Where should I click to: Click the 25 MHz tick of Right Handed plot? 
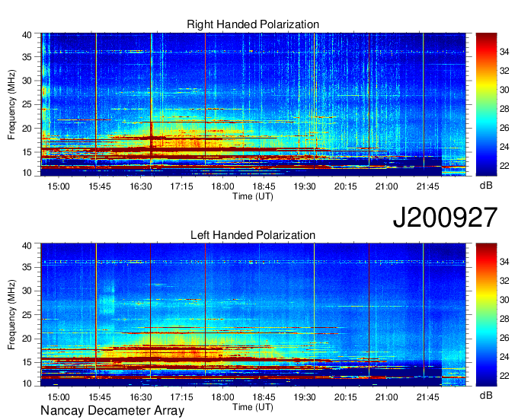tap(27, 104)
